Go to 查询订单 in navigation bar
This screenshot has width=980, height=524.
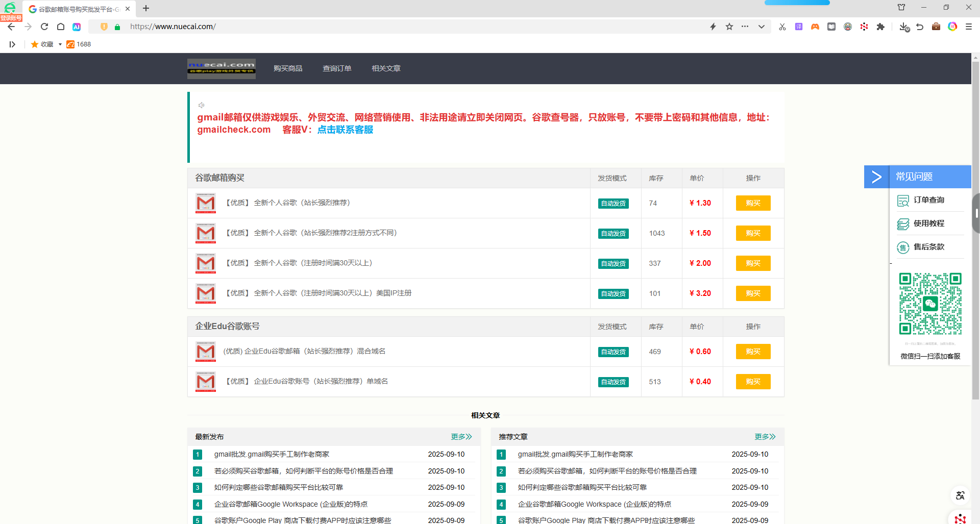(x=337, y=68)
